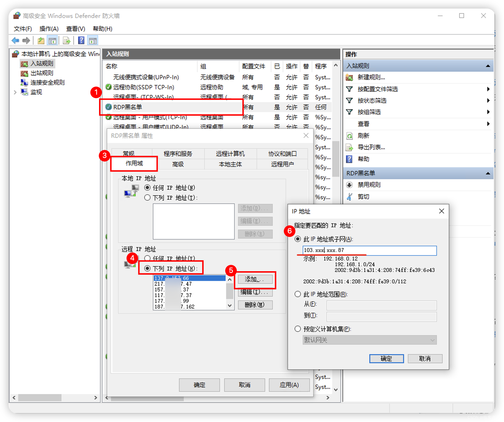Open the 查看(V) menu
Image resolution: width=504 pixels, height=422 pixels.
click(x=76, y=29)
